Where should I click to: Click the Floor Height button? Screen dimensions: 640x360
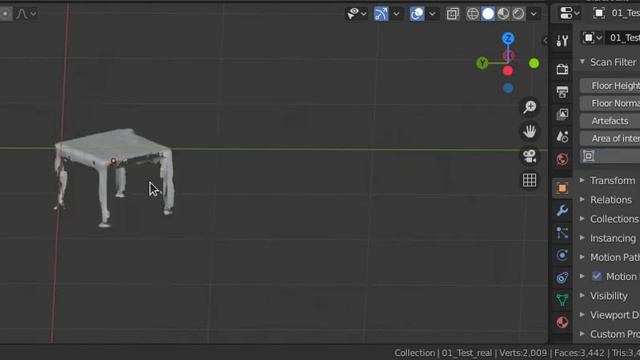610,86
